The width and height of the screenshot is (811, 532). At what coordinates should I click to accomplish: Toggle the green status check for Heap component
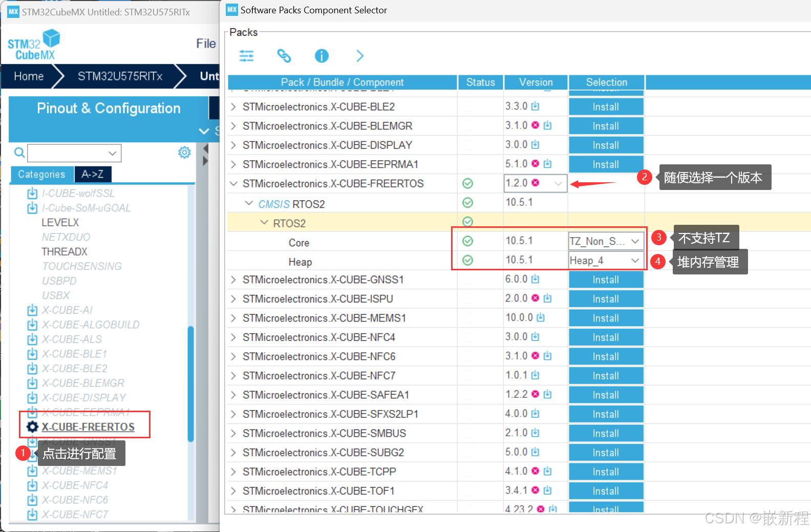(467, 260)
